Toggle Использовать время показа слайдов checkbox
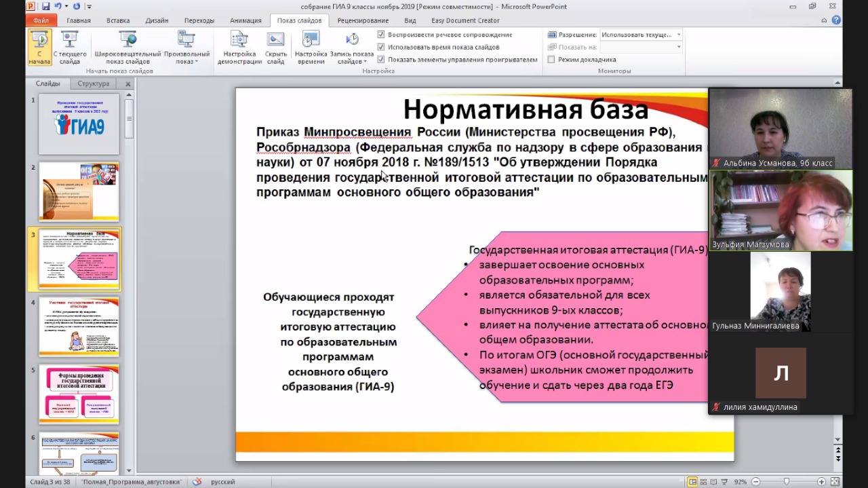 tap(381, 47)
